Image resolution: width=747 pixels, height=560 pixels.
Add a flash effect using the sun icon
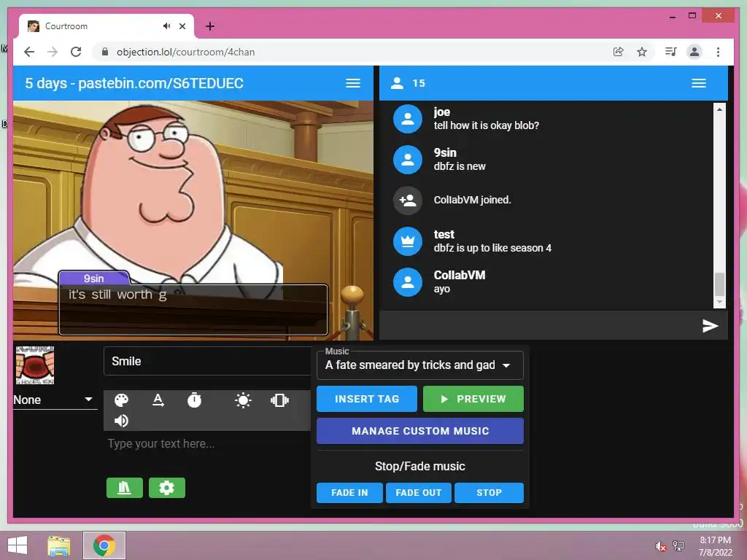pos(243,400)
